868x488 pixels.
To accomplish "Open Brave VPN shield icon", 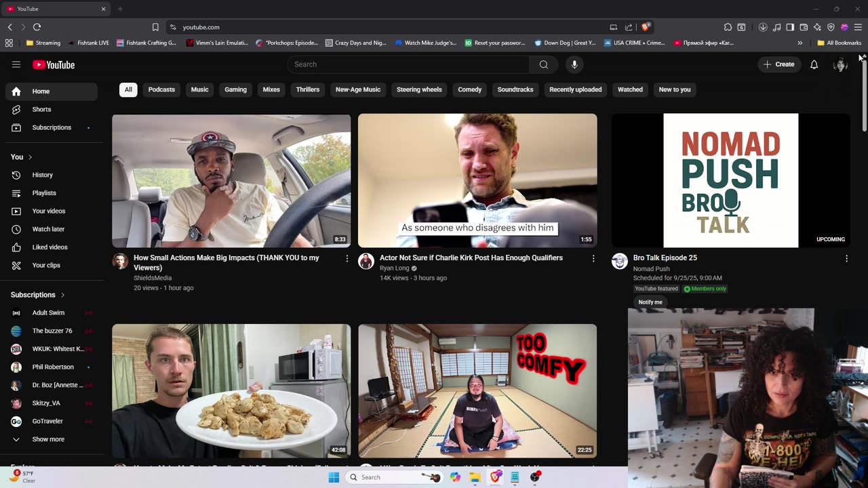I will (831, 27).
